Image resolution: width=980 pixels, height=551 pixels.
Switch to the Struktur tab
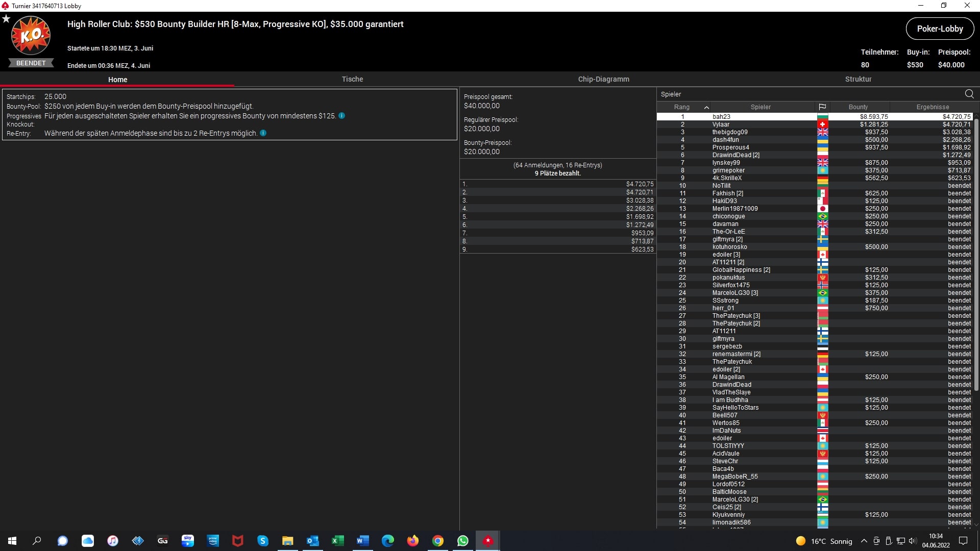coord(858,79)
